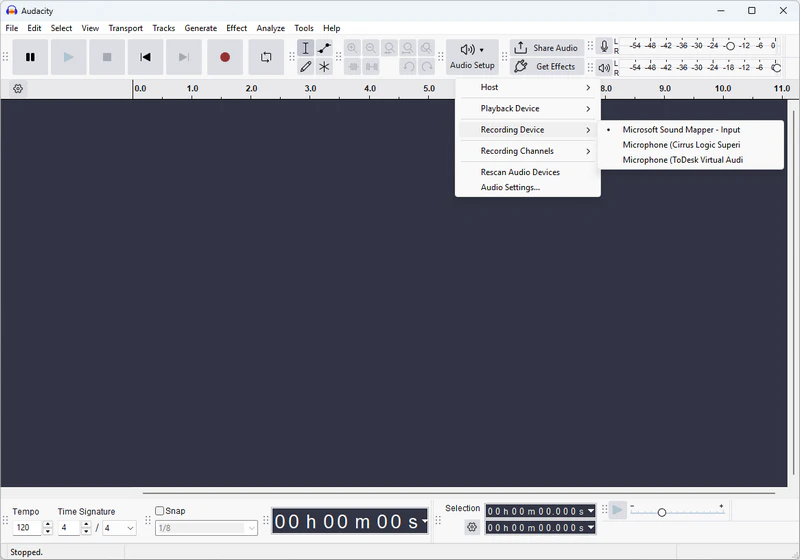Viewport: 800px width, 560px height.
Task: Open the Tracks menu
Action: point(164,28)
